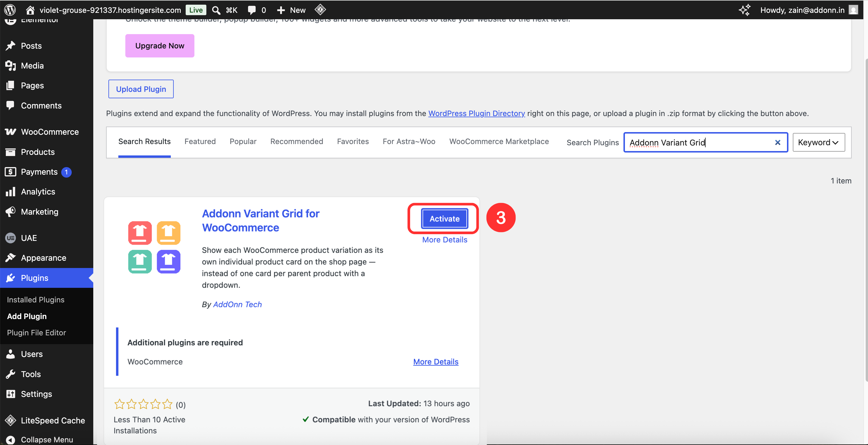Image resolution: width=868 pixels, height=445 pixels.
Task: Clear the plugin search field
Action: point(777,142)
